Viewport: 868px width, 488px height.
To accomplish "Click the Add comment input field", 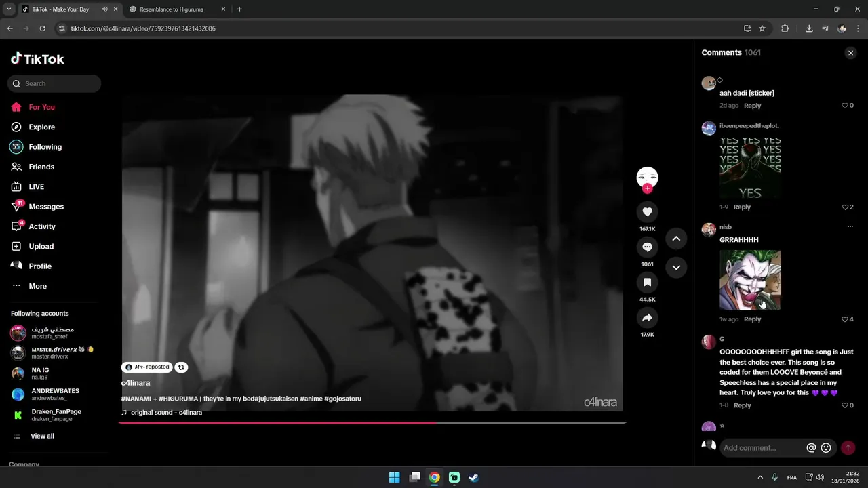I will (762, 448).
